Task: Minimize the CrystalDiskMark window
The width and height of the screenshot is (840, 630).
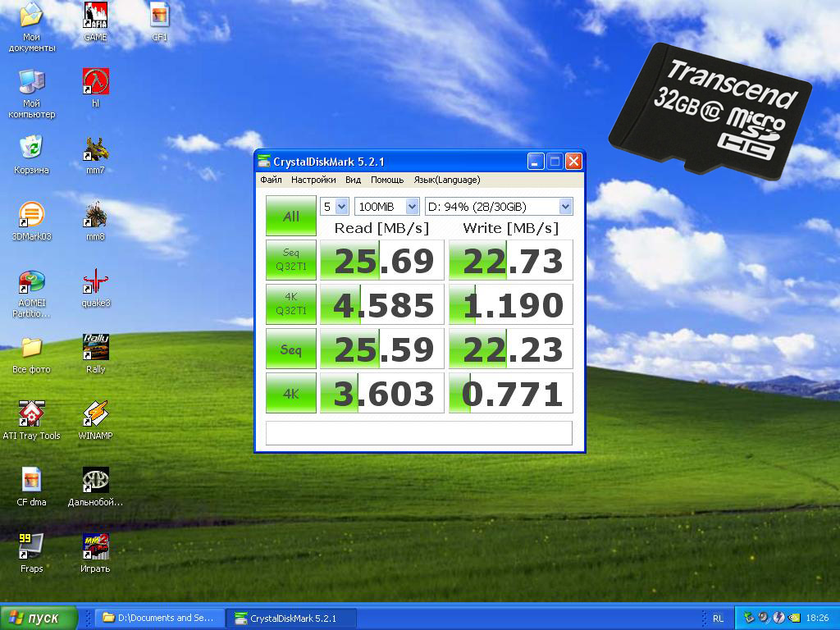Action: pos(536,162)
